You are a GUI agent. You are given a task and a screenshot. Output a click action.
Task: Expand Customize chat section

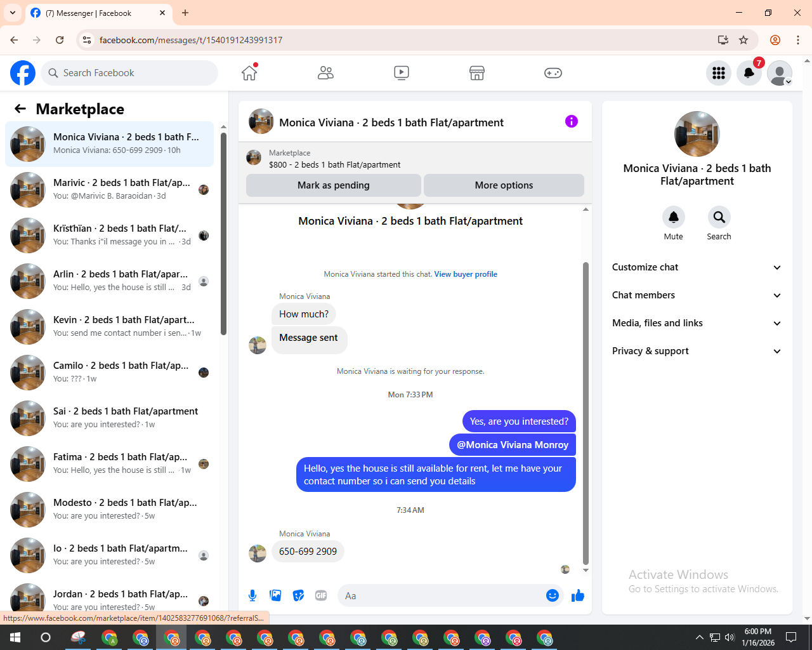pyautogui.click(x=697, y=267)
